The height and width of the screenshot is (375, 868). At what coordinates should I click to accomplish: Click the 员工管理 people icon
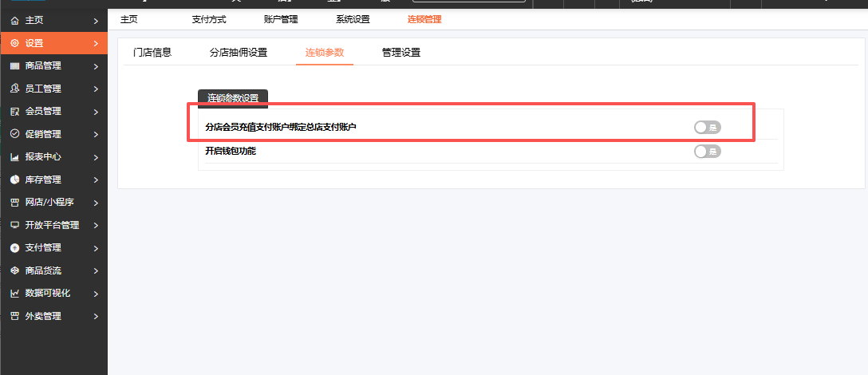click(14, 89)
